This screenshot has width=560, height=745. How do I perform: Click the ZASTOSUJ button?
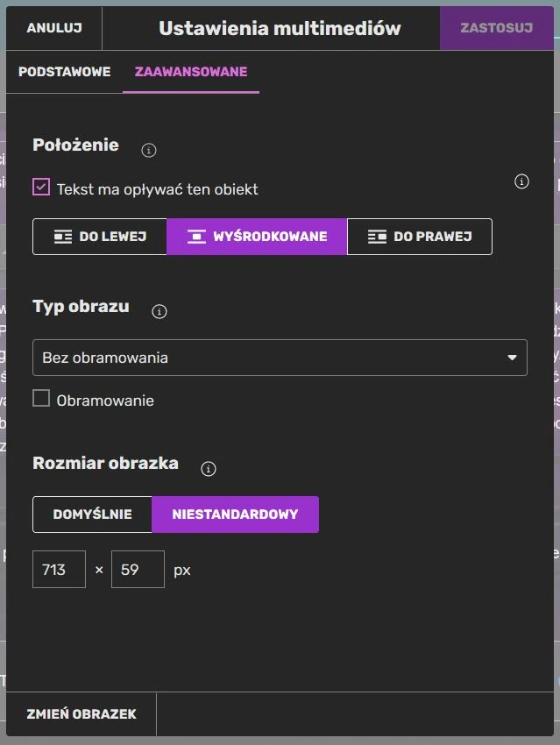496,27
